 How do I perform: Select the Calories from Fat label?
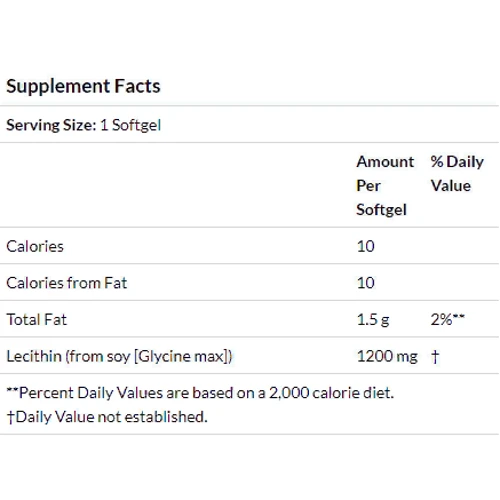tap(67, 283)
